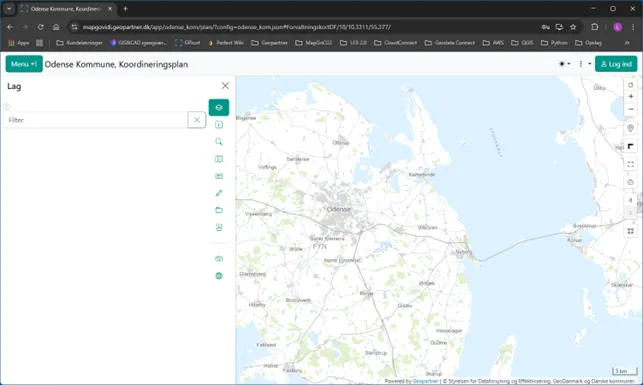643x385 pixels.
Task: Click the password key icon in address bar
Action: [545, 27]
